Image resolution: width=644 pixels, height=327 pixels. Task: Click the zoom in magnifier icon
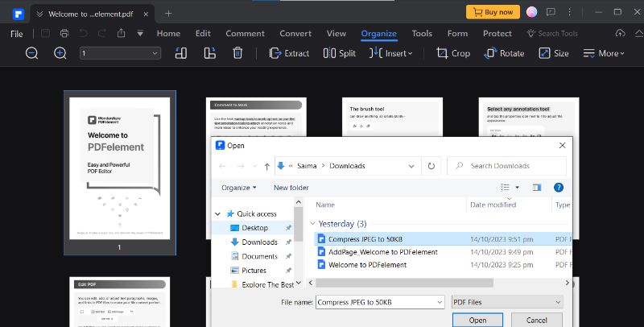[x=60, y=53]
